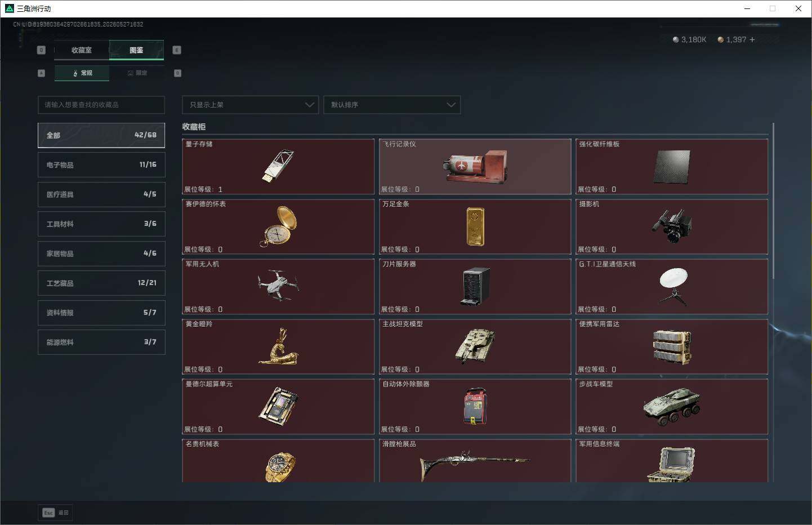Select the 主战坦克模型 tank model
This screenshot has height=525, width=812.
coord(475,346)
